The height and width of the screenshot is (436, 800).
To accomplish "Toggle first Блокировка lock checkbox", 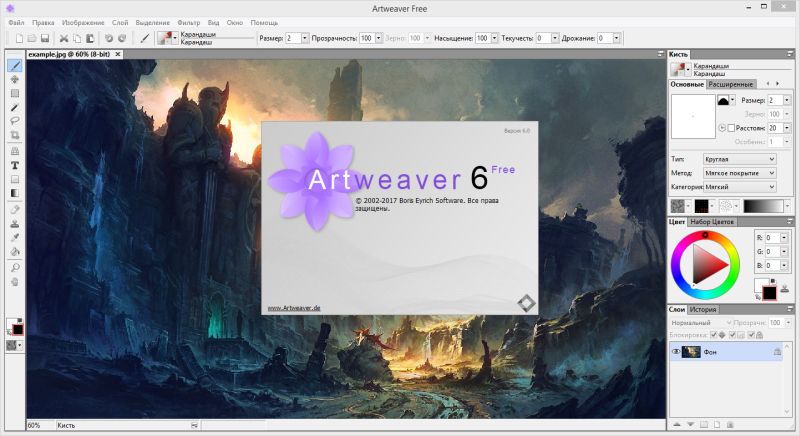I will (x=713, y=335).
